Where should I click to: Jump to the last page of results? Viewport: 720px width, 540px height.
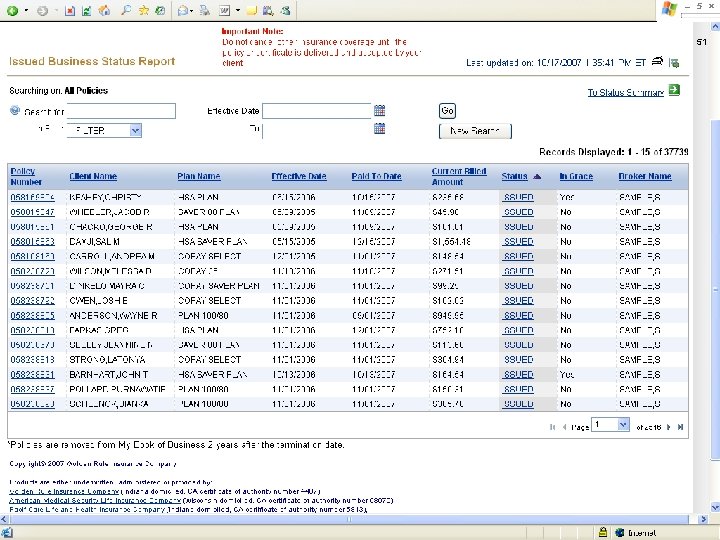point(681,427)
